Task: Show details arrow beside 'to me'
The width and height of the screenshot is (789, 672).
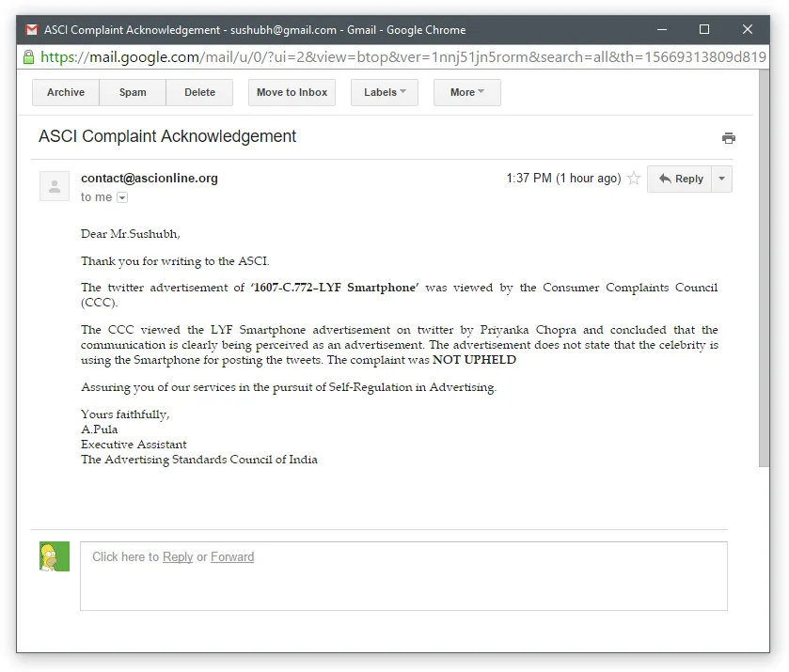Action: click(x=122, y=197)
